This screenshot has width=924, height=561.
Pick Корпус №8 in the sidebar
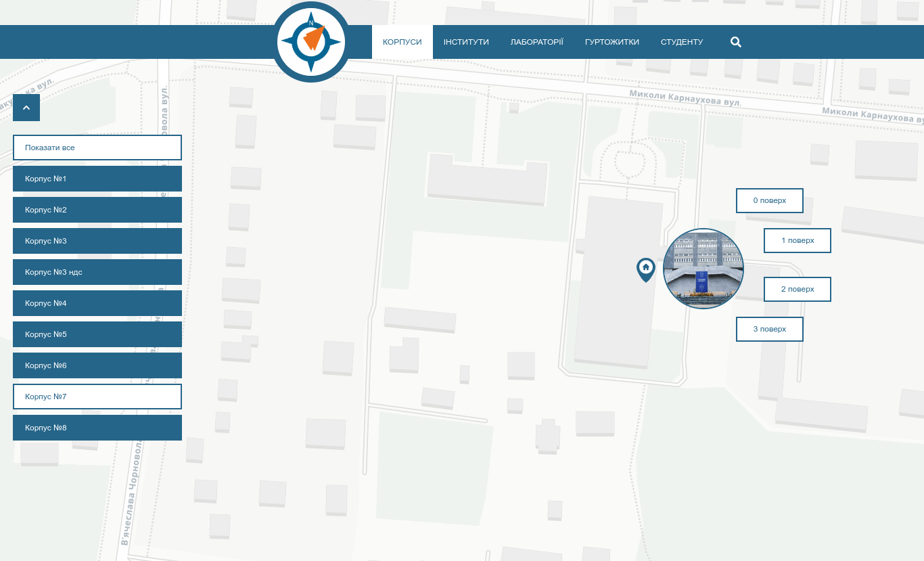(97, 428)
